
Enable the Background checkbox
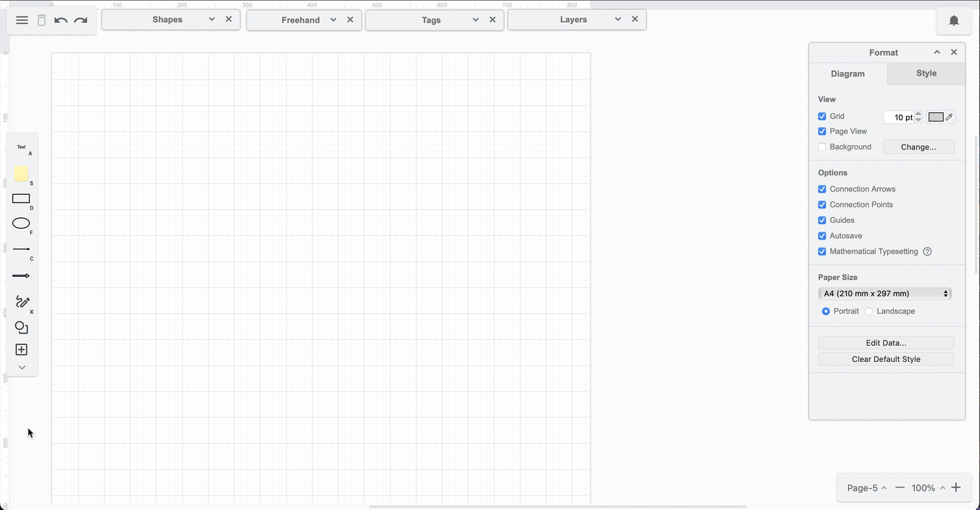pyautogui.click(x=822, y=147)
